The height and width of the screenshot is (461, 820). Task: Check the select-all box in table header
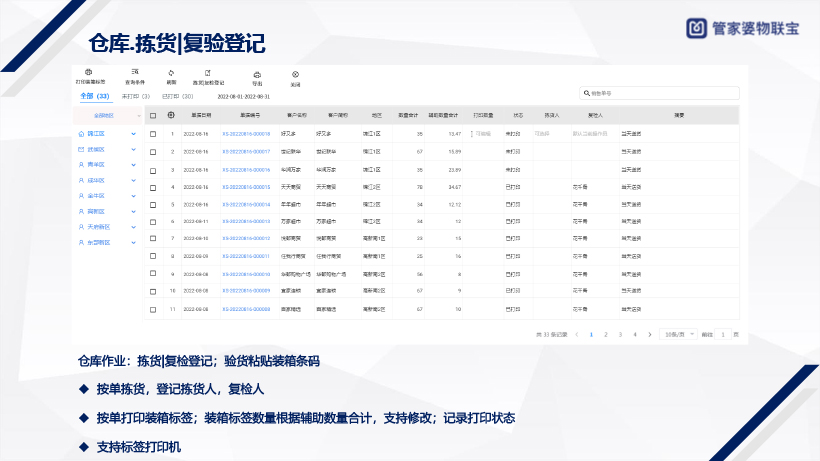tap(153, 115)
